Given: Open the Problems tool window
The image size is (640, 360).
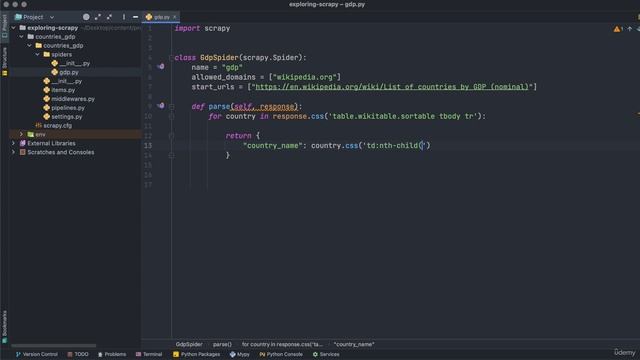Looking at the screenshot, I should (112, 354).
